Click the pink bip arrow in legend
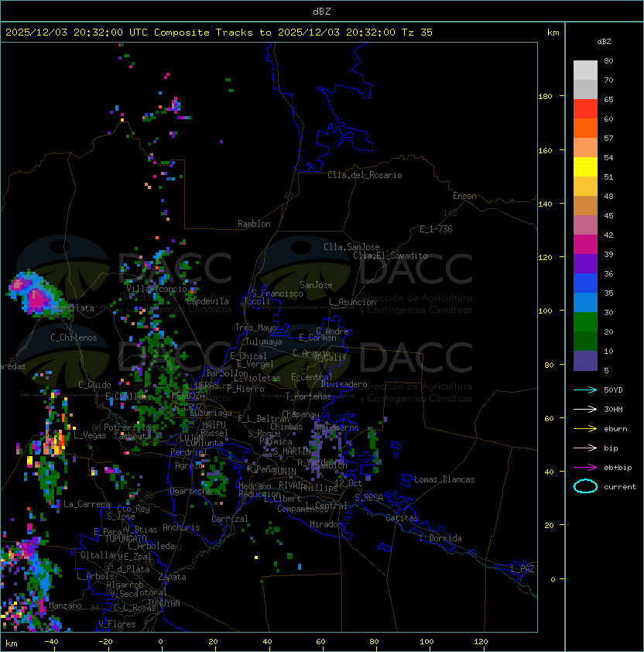The height and width of the screenshot is (652, 644). (x=585, y=448)
